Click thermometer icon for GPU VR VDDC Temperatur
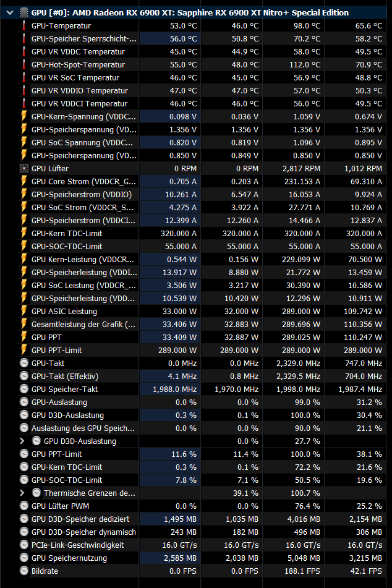392x588 pixels. point(24,52)
